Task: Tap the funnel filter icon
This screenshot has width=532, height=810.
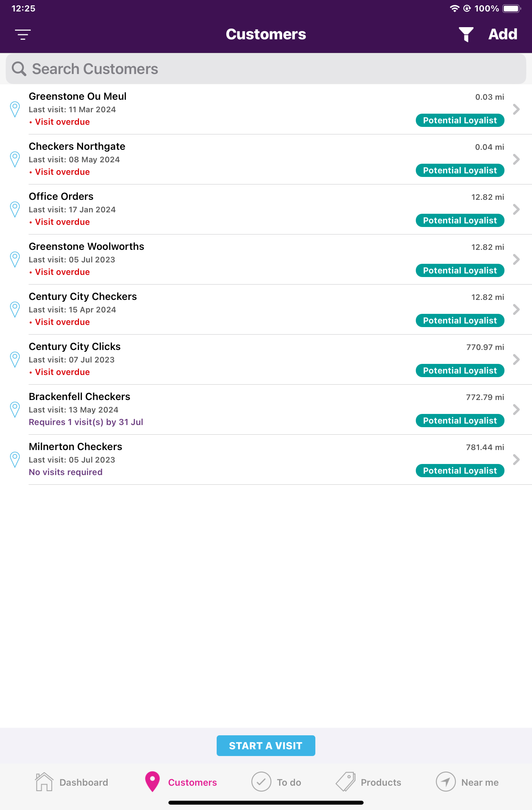Action: pyautogui.click(x=466, y=34)
